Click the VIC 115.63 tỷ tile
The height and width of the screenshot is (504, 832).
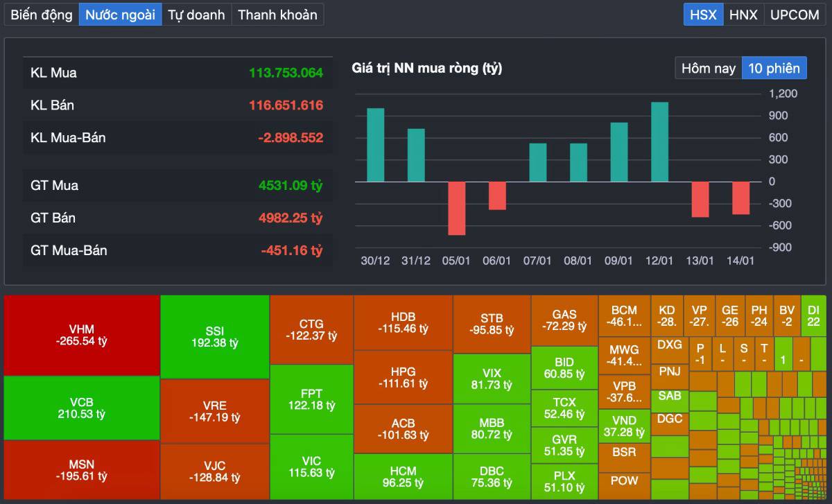tap(311, 467)
